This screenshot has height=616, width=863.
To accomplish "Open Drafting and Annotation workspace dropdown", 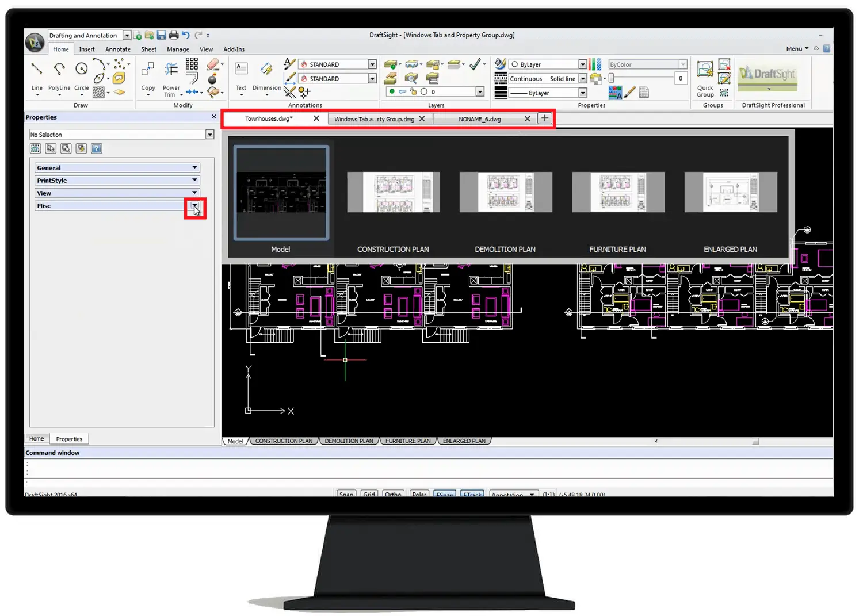I will coord(127,36).
